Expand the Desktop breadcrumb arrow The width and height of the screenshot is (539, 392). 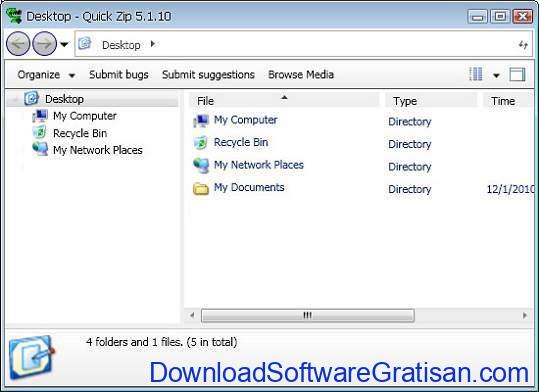pos(153,44)
